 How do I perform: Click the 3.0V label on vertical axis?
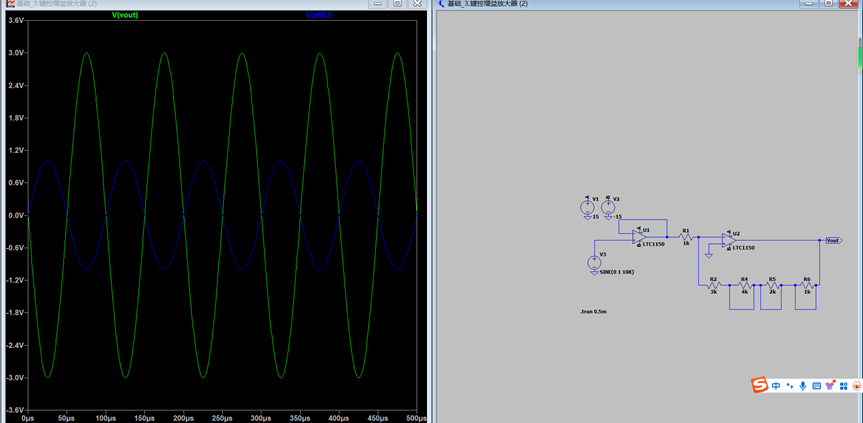coord(15,53)
